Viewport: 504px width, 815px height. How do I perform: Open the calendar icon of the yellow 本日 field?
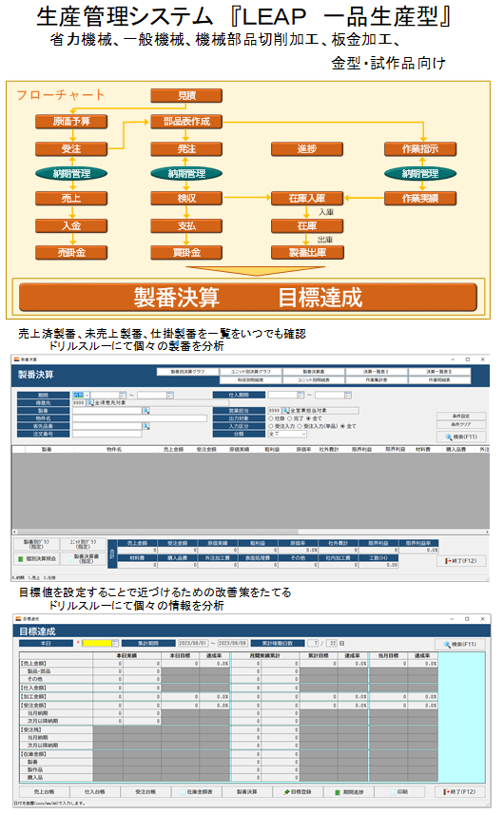115,644
